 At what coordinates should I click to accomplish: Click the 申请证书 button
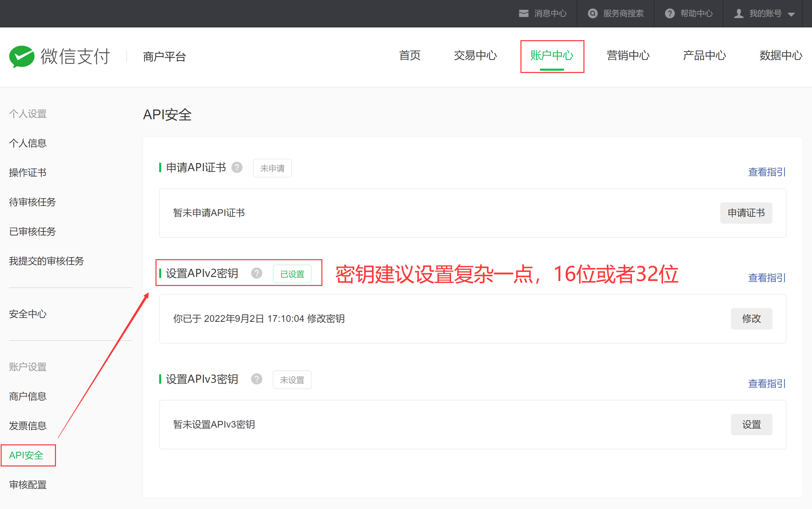tap(746, 213)
